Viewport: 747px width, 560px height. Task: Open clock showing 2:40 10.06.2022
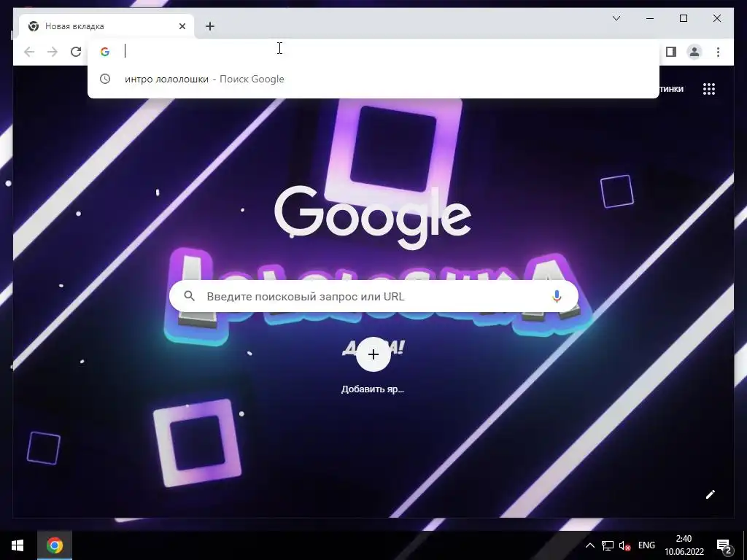[684, 545]
